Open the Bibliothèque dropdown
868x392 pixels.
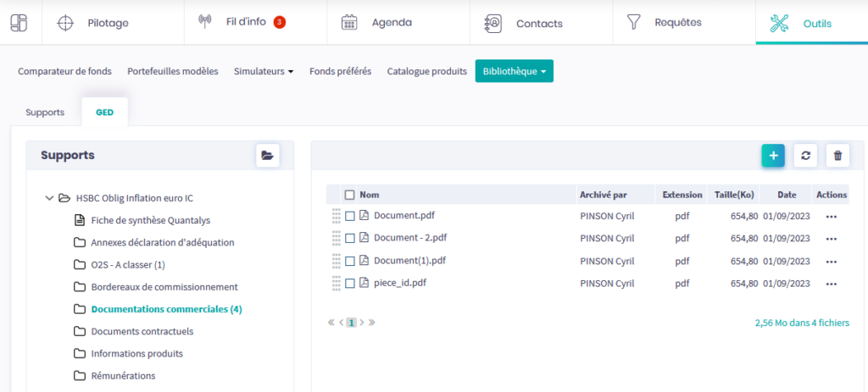[514, 71]
